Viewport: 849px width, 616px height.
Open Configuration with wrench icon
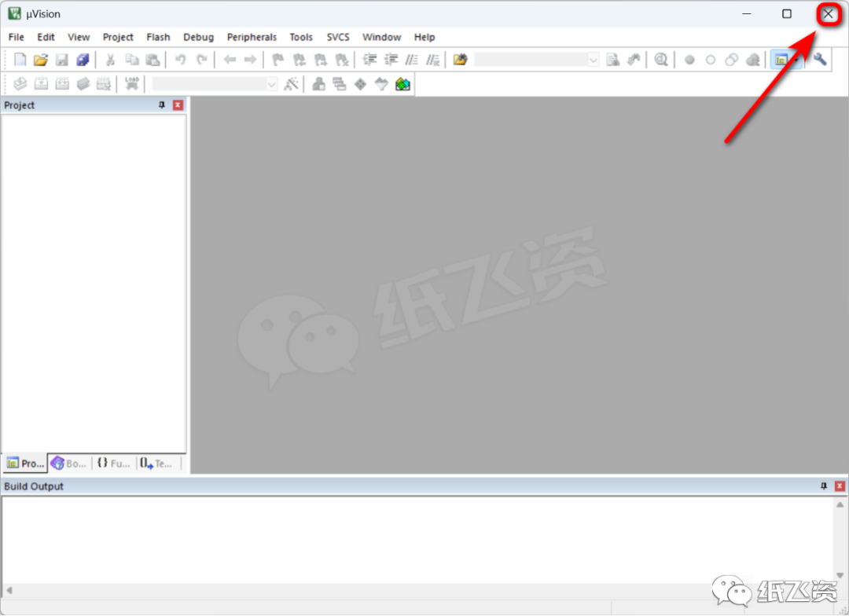pyautogui.click(x=820, y=59)
